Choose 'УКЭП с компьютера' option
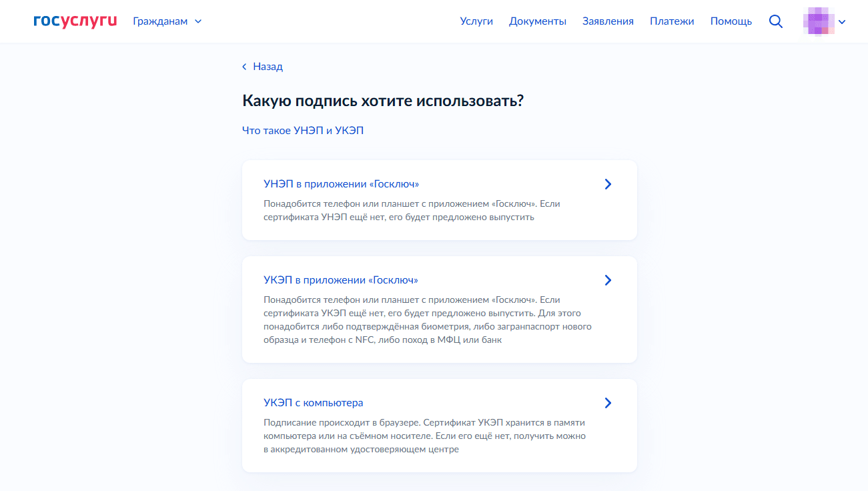The width and height of the screenshot is (868, 491). pos(440,426)
